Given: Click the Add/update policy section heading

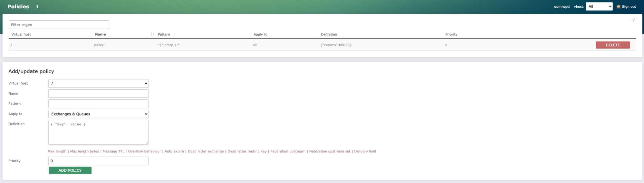Looking at the screenshot, I should [31, 71].
